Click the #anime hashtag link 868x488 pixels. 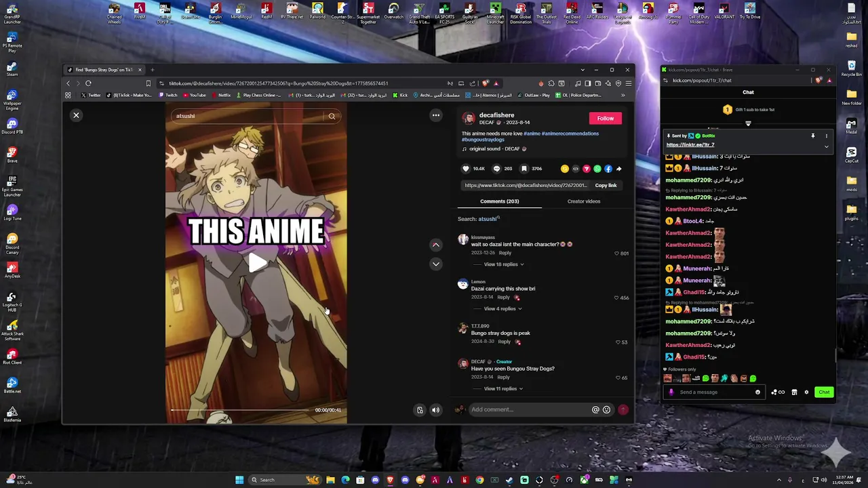click(x=532, y=134)
